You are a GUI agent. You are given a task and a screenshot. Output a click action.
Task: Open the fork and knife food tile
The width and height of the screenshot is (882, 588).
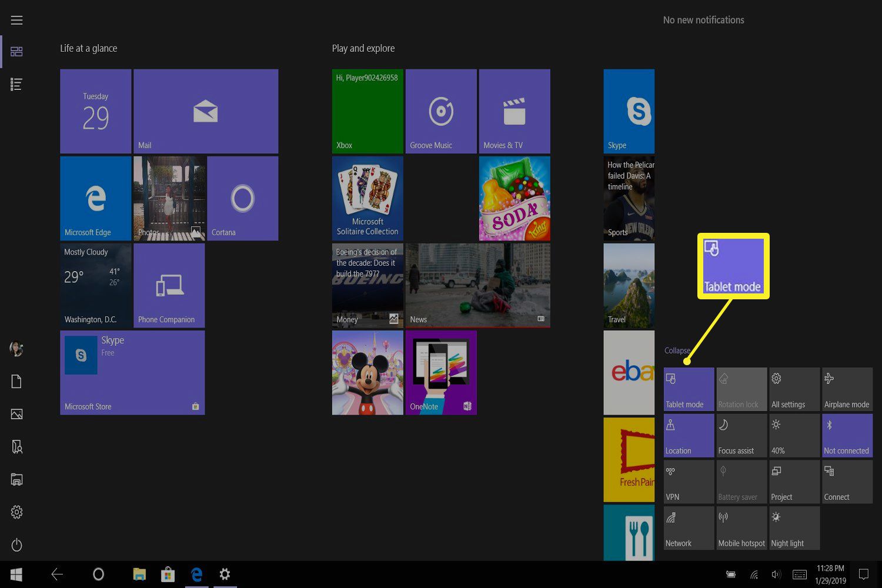click(629, 533)
